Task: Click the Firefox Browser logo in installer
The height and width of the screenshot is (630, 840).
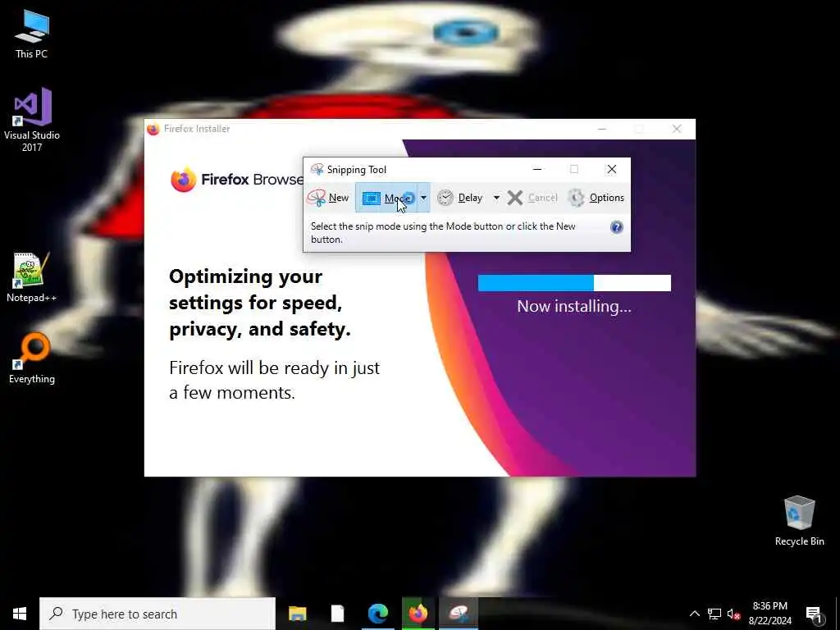Action: pyautogui.click(x=183, y=180)
